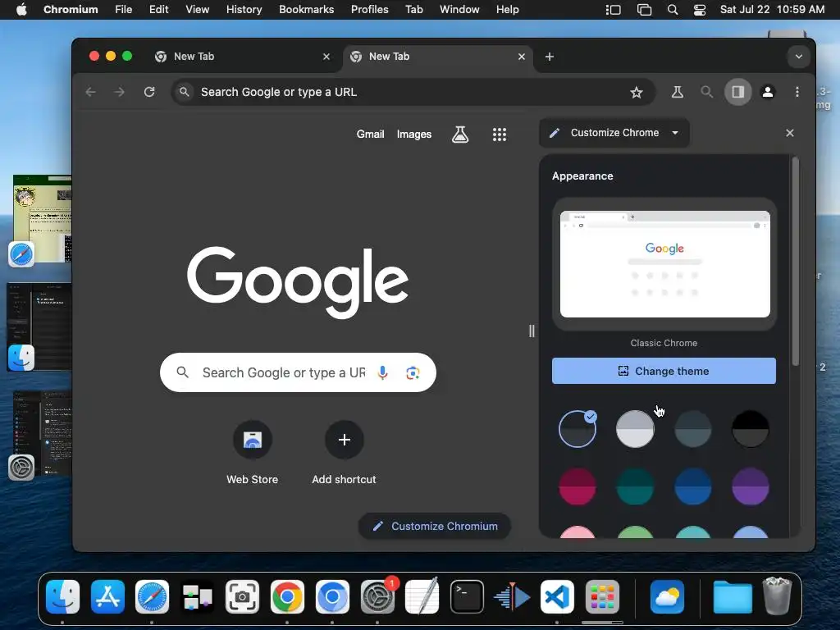This screenshot has width=840, height=630.
Task: Select the black color swatch
Action: pos(751,429)
